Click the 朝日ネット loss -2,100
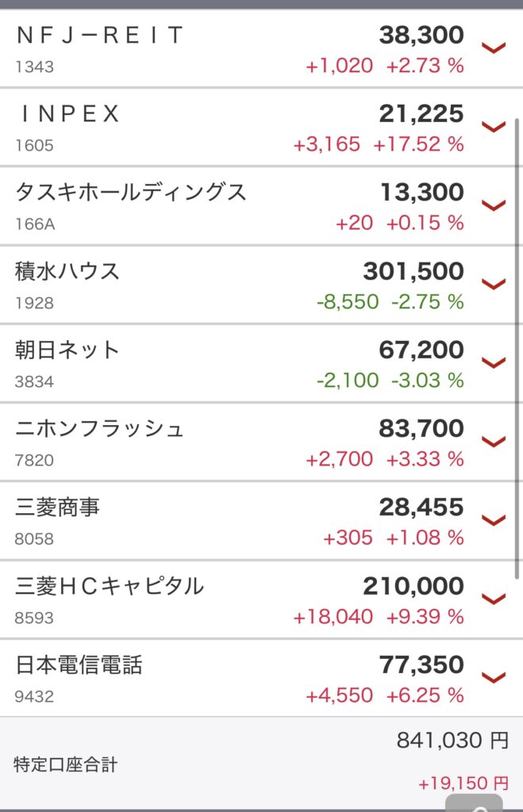 (x=348, y=380)
